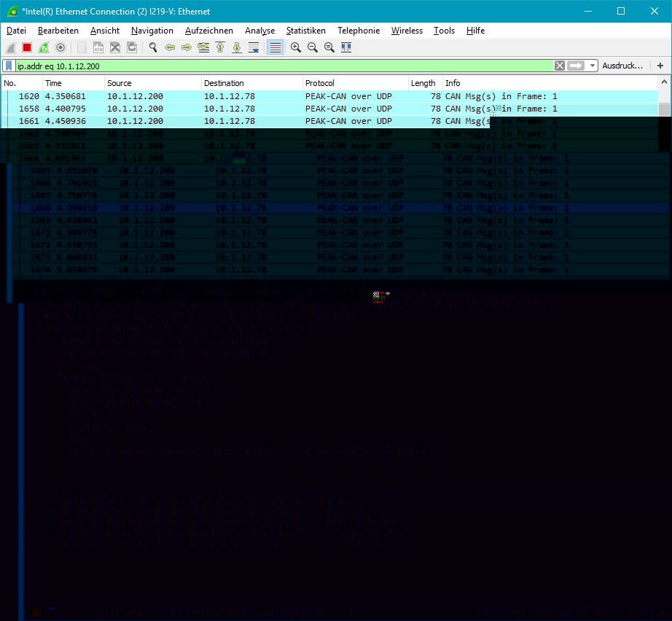672x621 pixels.
Task: Close the capture file icon
Action: coord(115,47)
